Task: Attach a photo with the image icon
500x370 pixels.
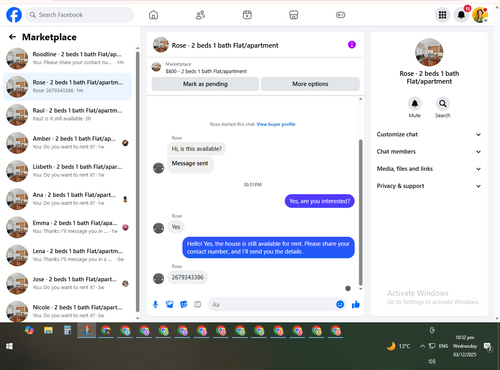Action: (x=170, y=304)
